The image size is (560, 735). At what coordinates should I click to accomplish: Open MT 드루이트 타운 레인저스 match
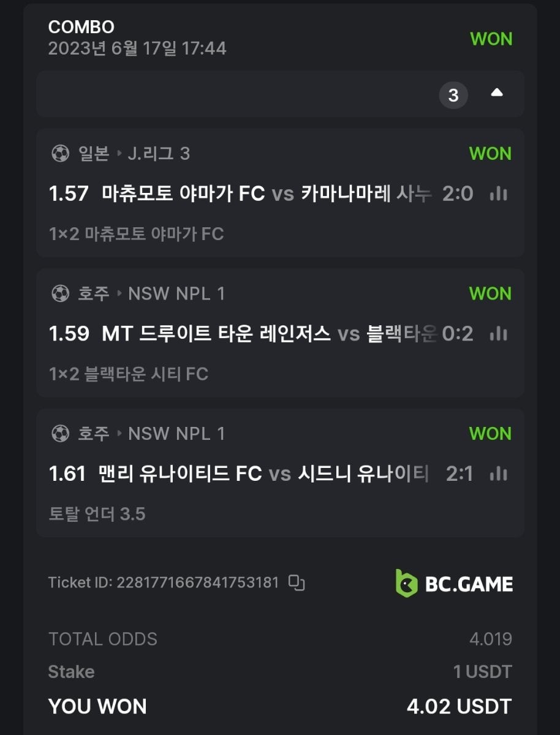pyautogui.click(x=216, y=334)
